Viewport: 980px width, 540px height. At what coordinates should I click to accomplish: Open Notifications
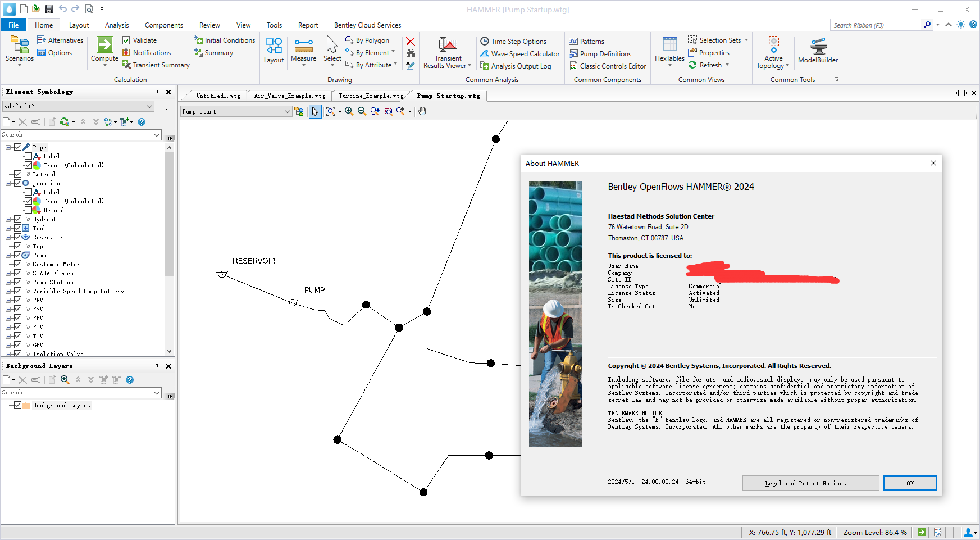click(x=147, y=53)
